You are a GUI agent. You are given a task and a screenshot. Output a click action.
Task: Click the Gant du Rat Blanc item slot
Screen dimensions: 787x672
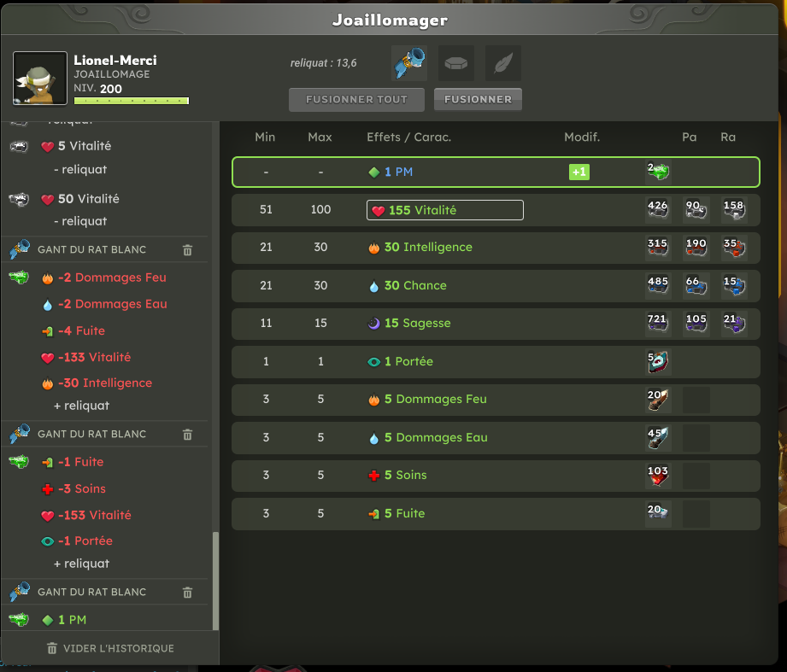[x=409, y=63]
